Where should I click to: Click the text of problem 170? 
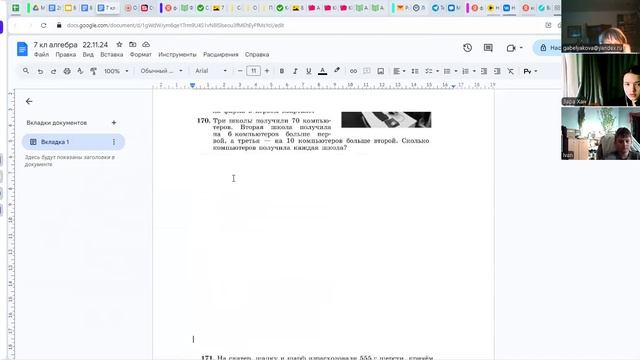point(313,134)
